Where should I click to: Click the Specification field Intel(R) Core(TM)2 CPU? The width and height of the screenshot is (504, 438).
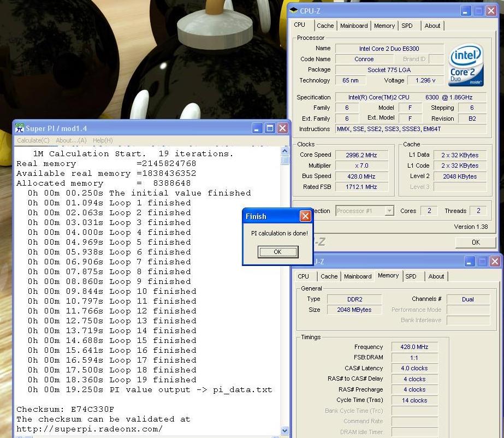411,97
